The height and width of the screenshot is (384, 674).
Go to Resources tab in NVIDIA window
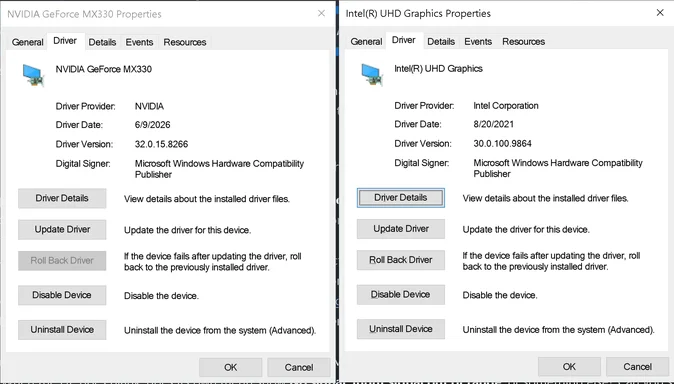pos(185,42)
